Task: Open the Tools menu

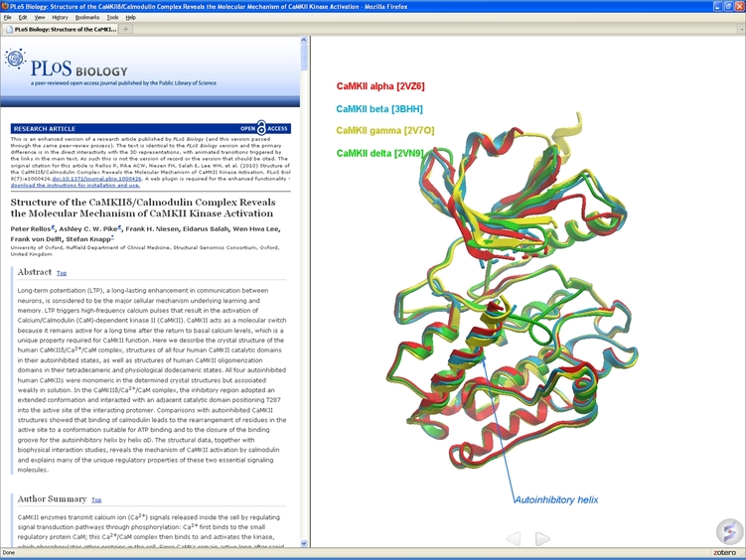Action: click(x=112, y=17)
